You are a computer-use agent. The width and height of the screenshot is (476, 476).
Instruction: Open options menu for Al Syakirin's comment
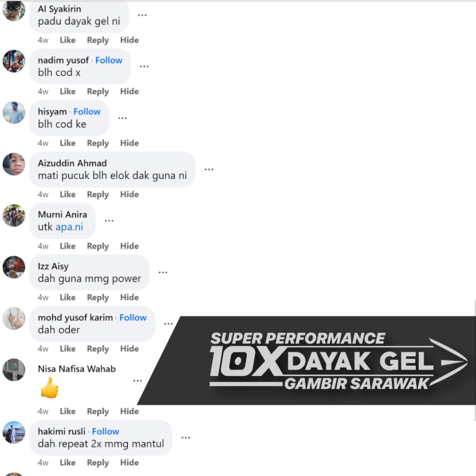click(142, 15)
